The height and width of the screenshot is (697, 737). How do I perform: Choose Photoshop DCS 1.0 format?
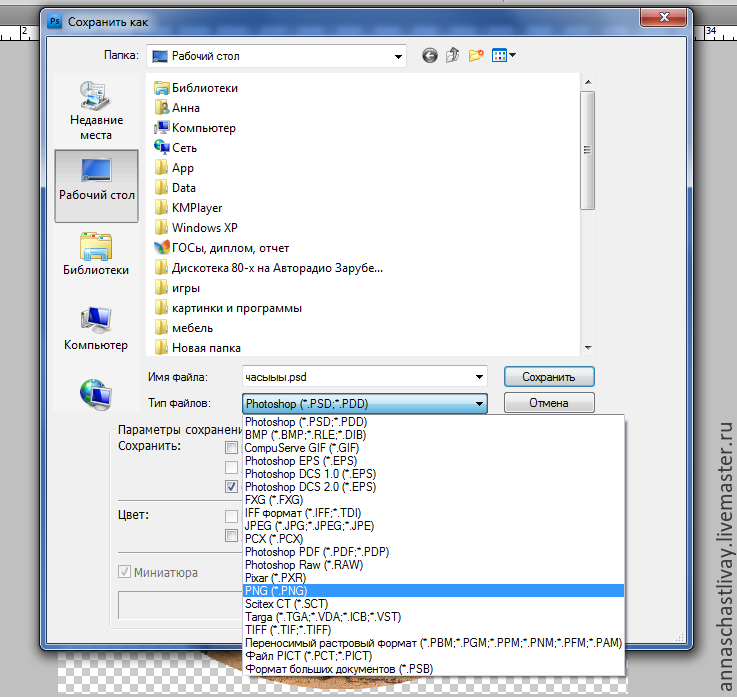coord(433,474)
